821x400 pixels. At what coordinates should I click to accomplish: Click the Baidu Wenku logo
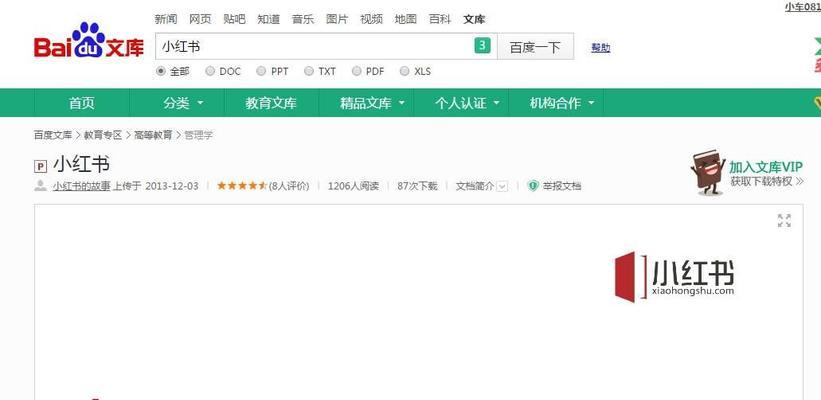click(x=89, y=41)
